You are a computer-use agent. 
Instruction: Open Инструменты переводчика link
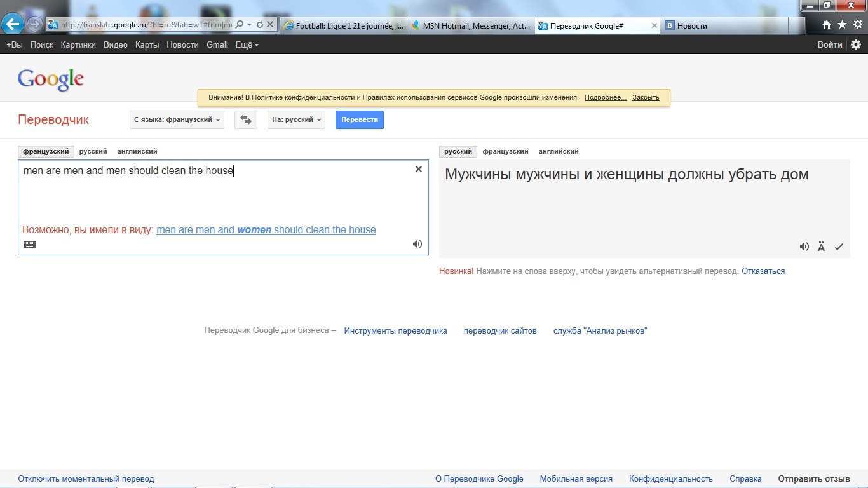395,330
